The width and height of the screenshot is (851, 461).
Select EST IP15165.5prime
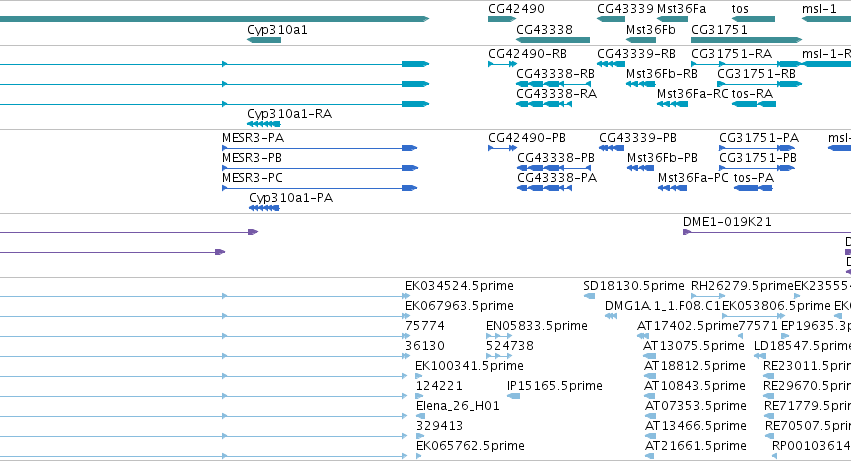point(555,386)
